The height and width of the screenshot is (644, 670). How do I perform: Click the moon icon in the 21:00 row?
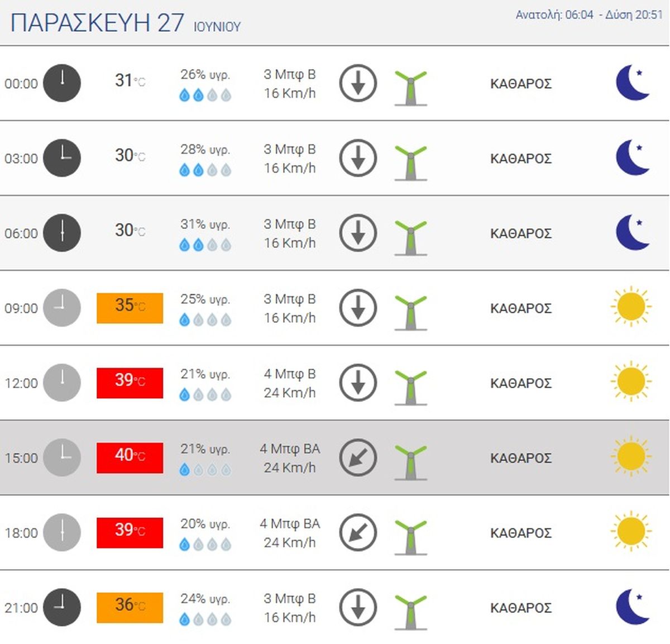[x=633, y=607]
